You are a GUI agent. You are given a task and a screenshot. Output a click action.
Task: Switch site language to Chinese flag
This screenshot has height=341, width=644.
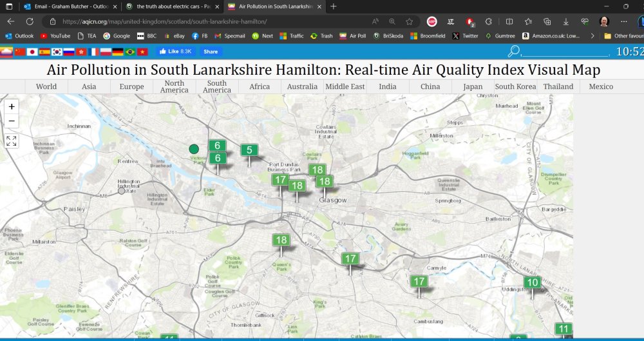[20, 52]
